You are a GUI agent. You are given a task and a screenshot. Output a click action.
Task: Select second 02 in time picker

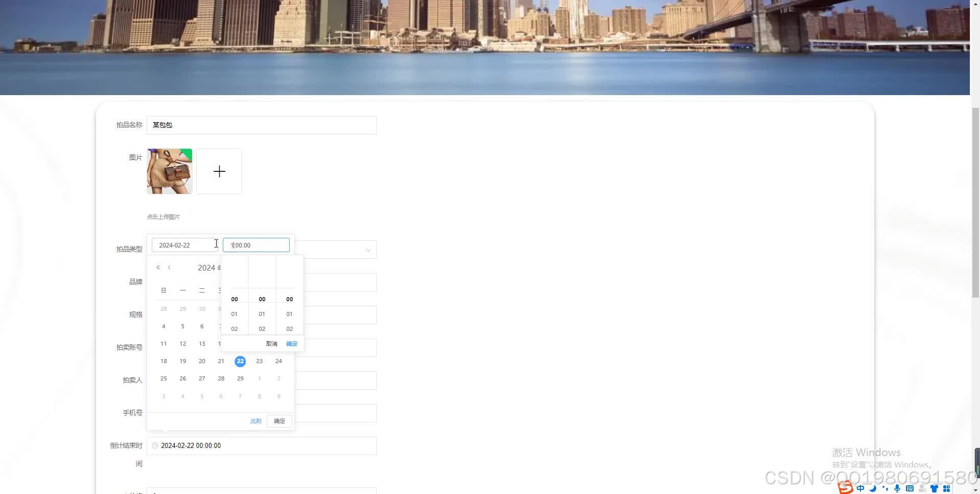(290, 329)
